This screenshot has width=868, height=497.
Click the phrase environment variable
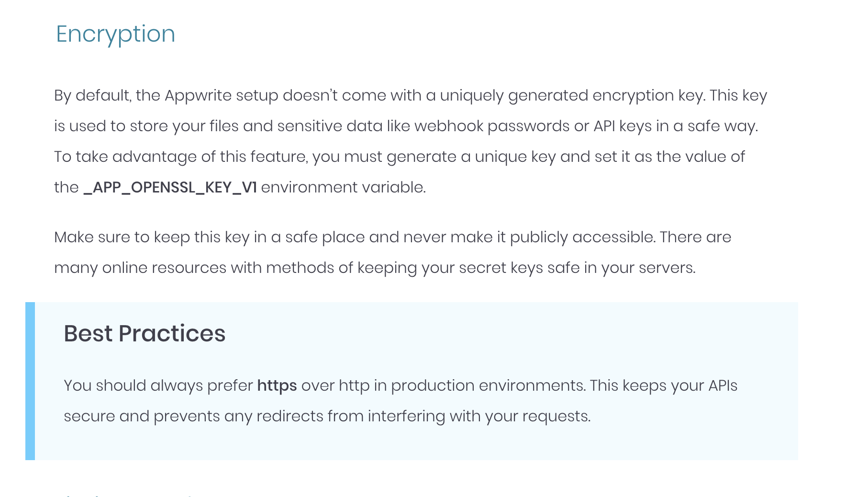343,187
